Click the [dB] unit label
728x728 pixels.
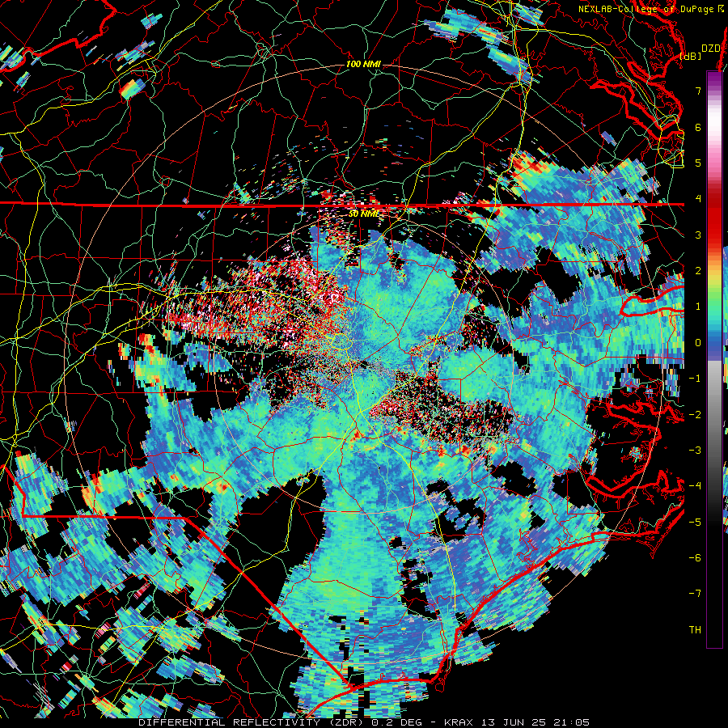pos(691,56)
